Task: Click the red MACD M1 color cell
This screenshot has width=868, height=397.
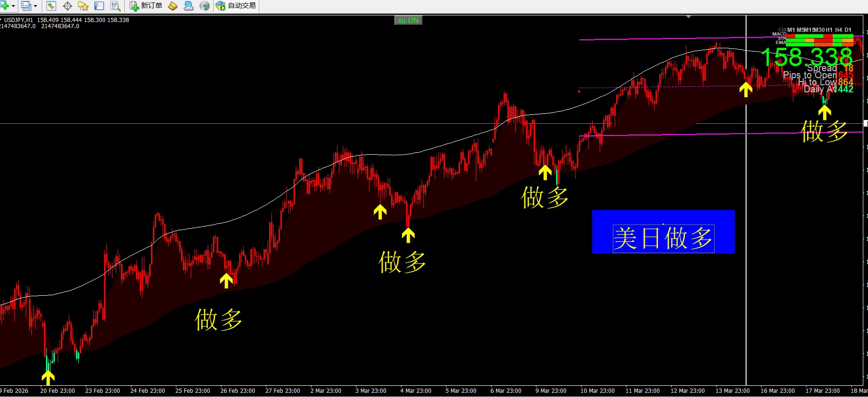Action: 791,36
